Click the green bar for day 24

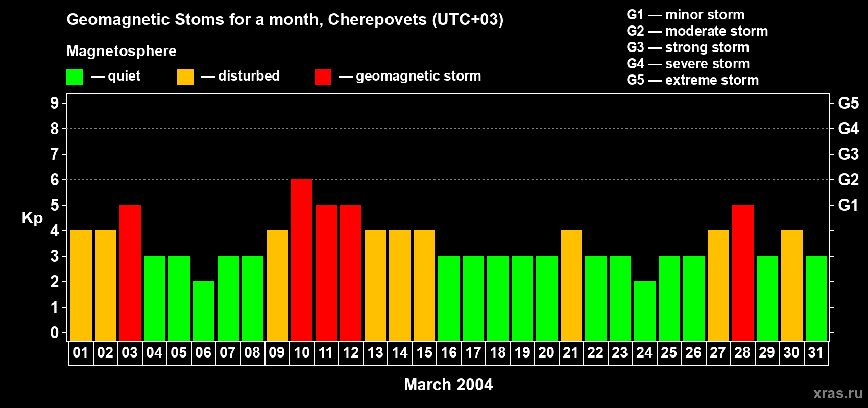pyautogui.click(x=645, y=310)
